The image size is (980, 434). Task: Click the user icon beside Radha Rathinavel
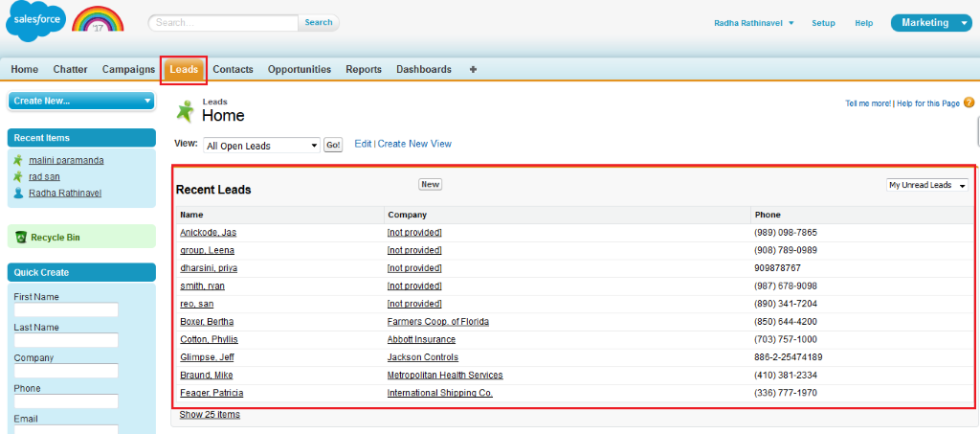tap(18, 193)
